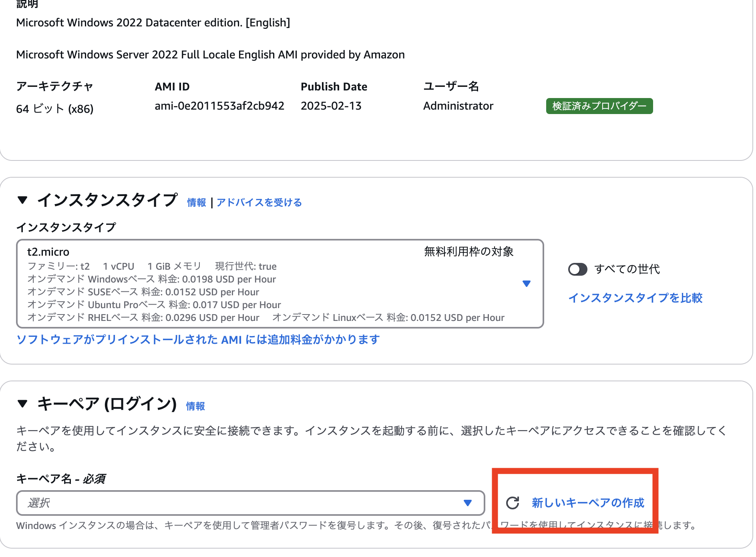Open インスタンスタイプを比較 comparison
756x557 pixels.
click(x=636, y=298)
